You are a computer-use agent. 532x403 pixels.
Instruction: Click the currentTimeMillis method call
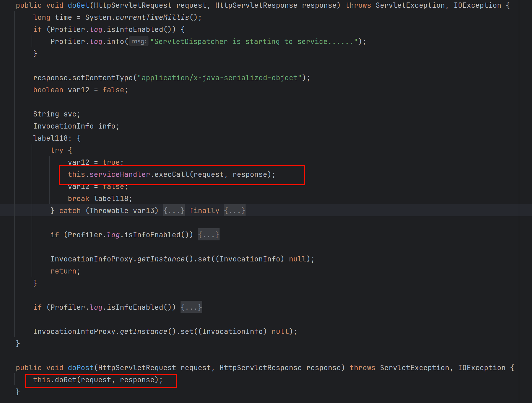tap(152, 17)
